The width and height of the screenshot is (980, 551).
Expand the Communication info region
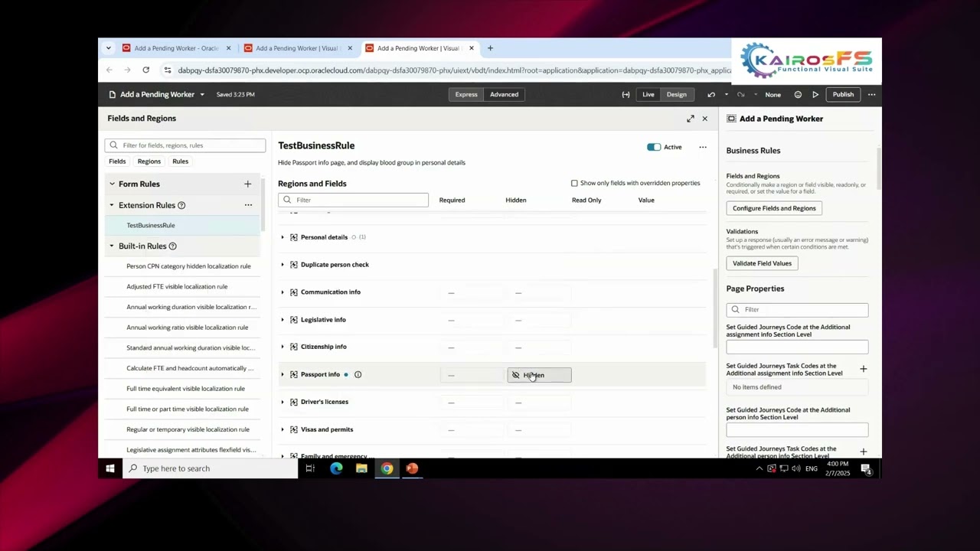coord(283,292)
